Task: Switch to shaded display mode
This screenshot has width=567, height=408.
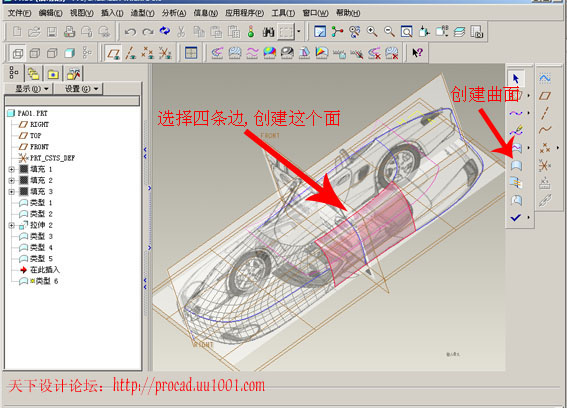Action: [69, 54]
